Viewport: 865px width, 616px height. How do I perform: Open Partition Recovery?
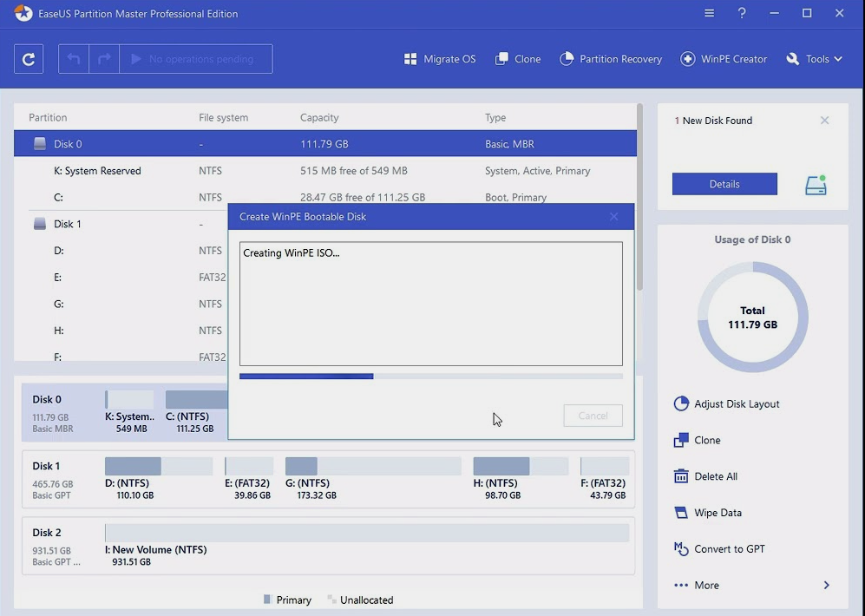[x=611, y=59]
